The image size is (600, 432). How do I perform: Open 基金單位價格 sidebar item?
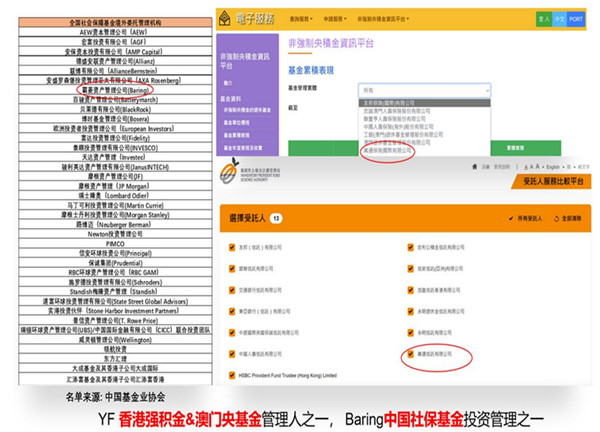coord(236,123)
